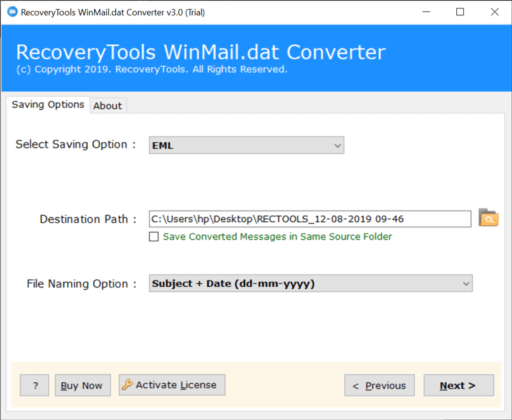512x420 pixels.
Task: Click the green Save Converted Messages label text
Action: pos(278,236)
